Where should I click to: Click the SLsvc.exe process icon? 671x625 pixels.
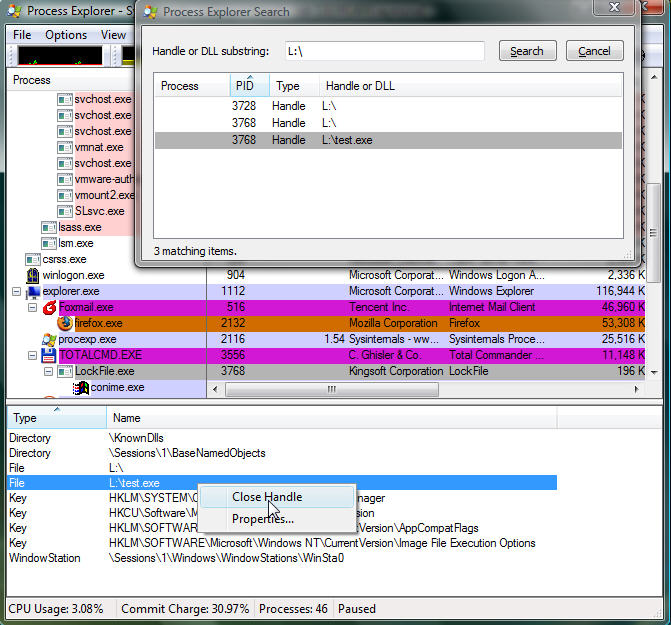65,211
